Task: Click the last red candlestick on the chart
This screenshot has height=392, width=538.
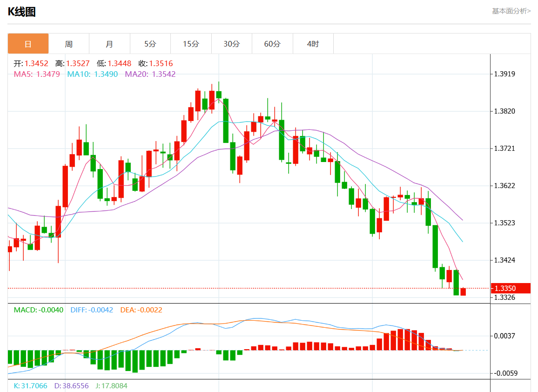Action: point(463,292)
